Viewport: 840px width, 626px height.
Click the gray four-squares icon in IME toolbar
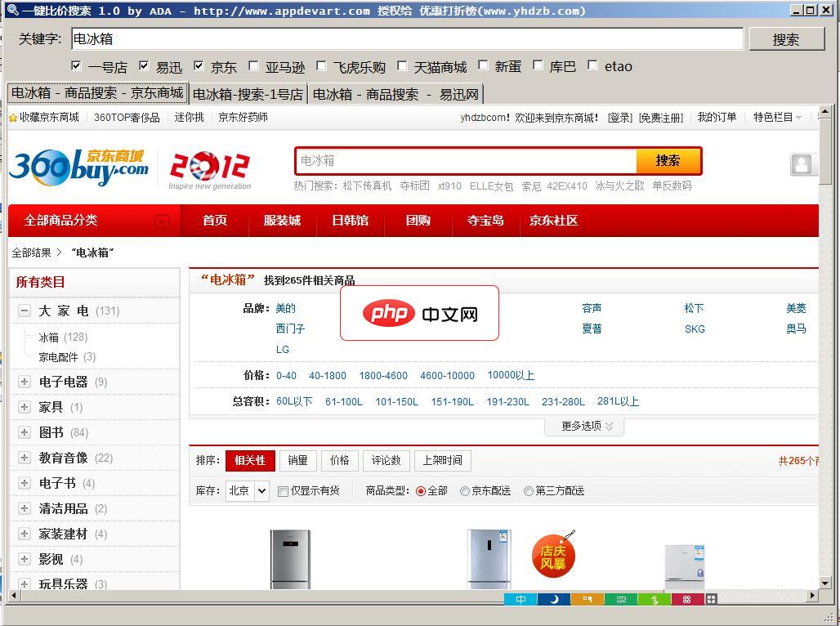point(712,599)
